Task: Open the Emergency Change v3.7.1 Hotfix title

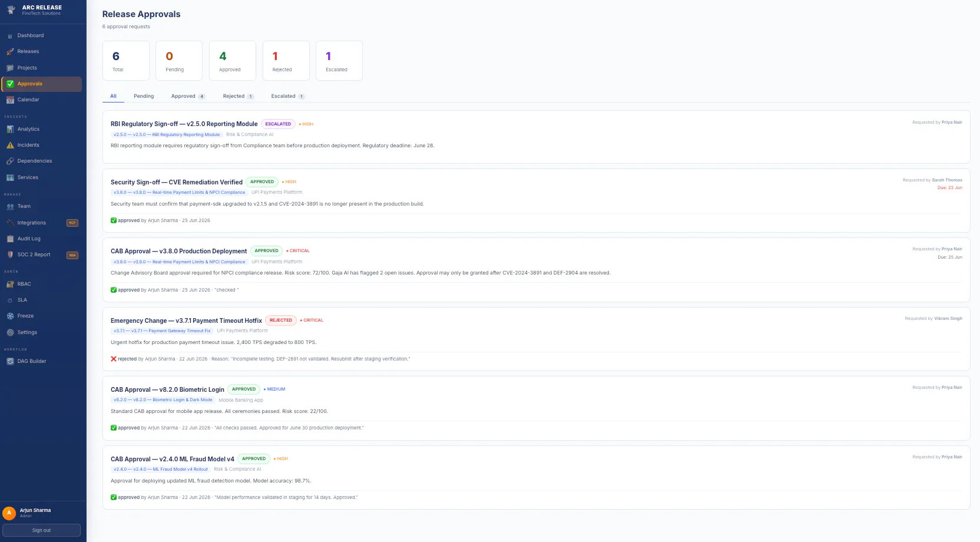Action: tap(186, 320)
